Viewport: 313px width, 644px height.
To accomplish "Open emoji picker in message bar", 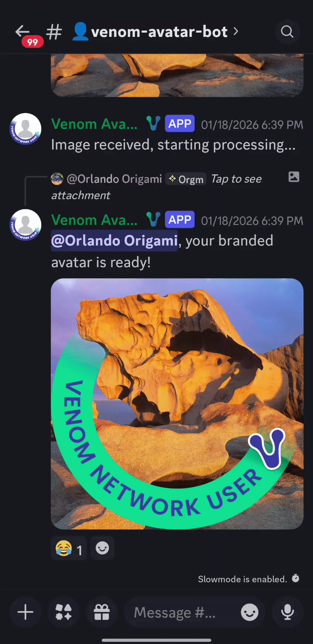I will (250, 612).
